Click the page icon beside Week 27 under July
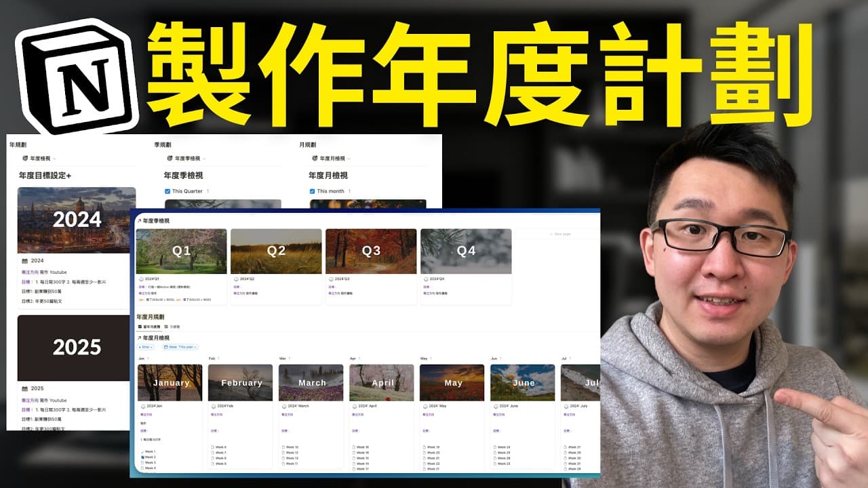The height and width of the screenshot is (488, 868). pyautogui.click(x=565, y=446)
